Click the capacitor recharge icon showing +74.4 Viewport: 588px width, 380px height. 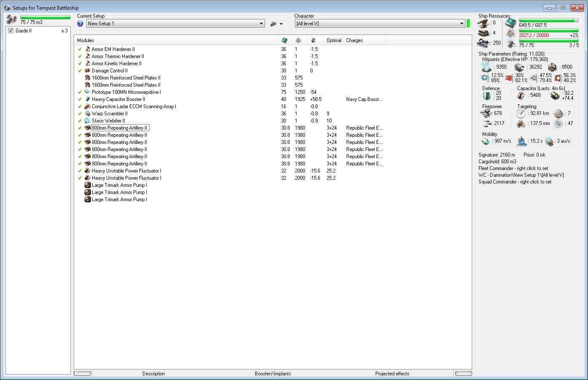pos(555,96)
